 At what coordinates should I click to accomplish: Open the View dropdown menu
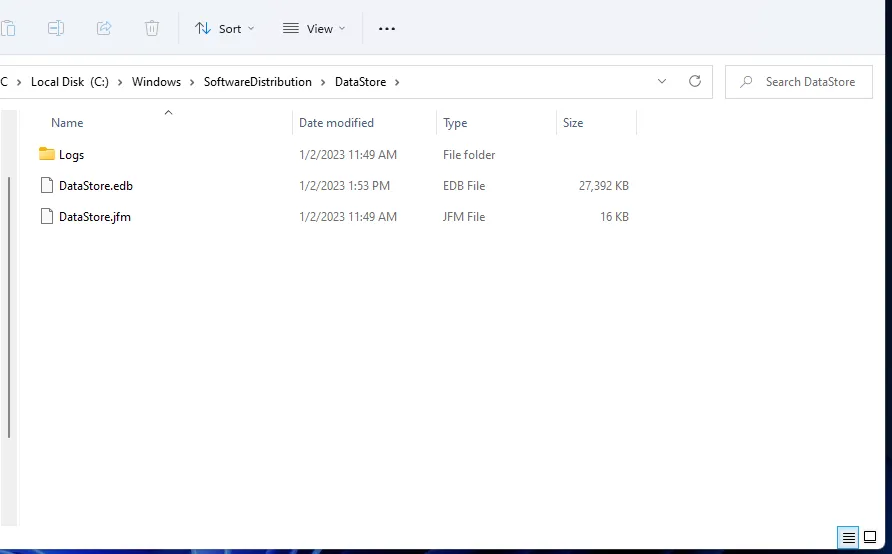pyautogui.click(x=314, y=28)
